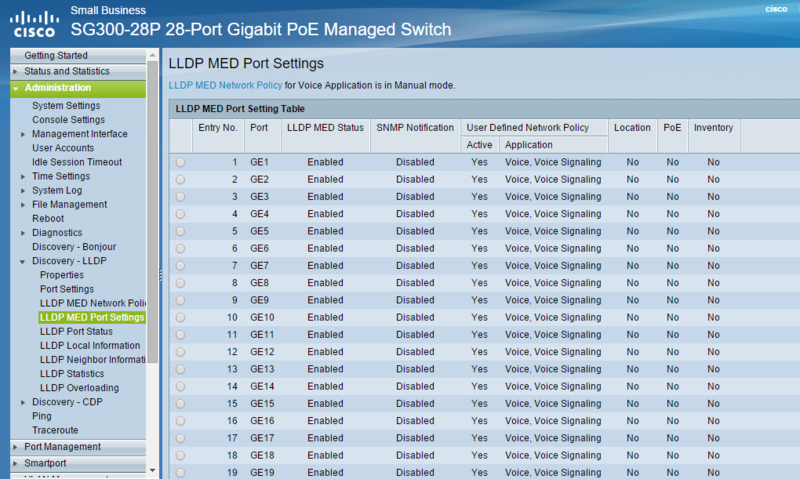
Task: Open the LLDP MED Network Policy link
Action: point(225,85)
